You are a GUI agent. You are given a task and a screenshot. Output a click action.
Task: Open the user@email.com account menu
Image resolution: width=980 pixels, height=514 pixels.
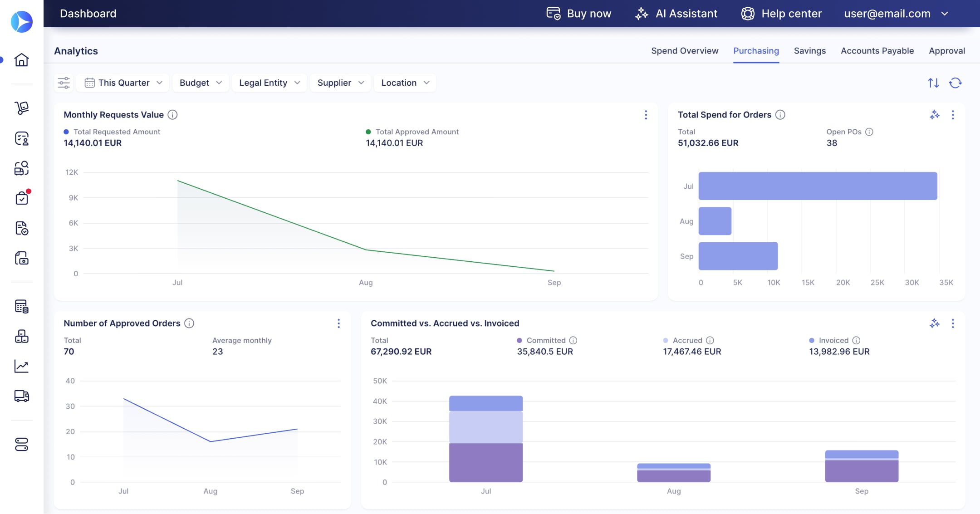896,14
